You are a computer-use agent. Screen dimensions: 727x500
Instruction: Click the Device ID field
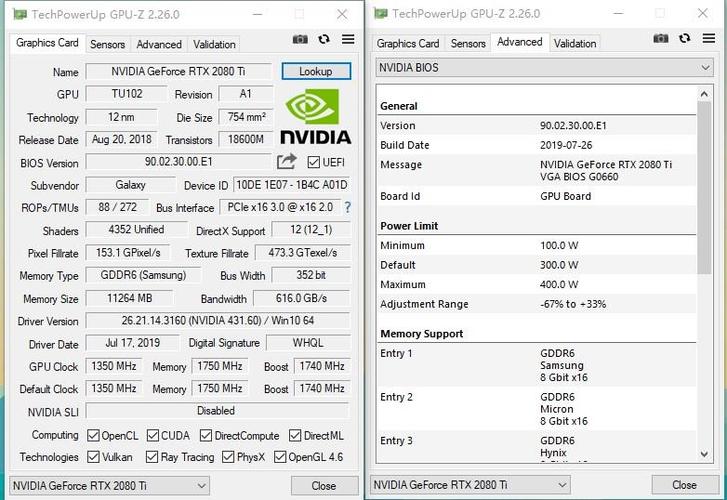[x=292, y=185]
